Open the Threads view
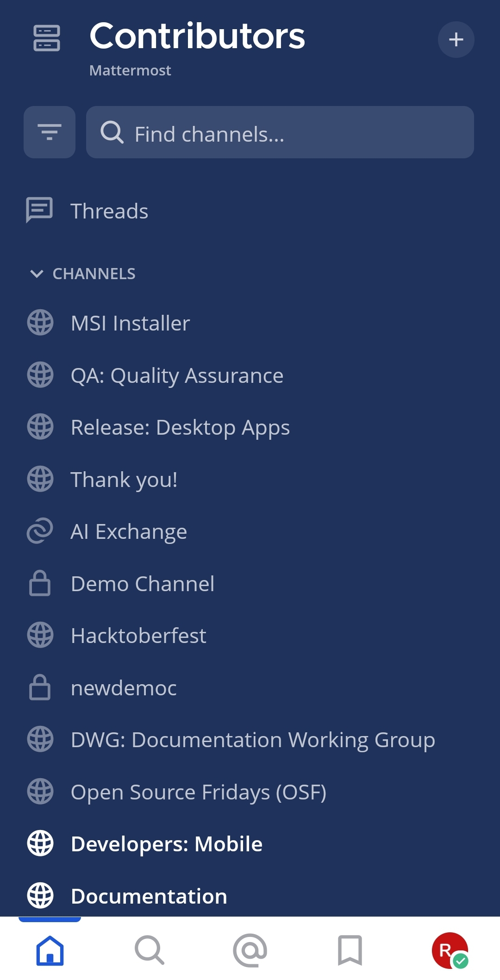Viewport: 500px width, 980px height. (109, 211)
